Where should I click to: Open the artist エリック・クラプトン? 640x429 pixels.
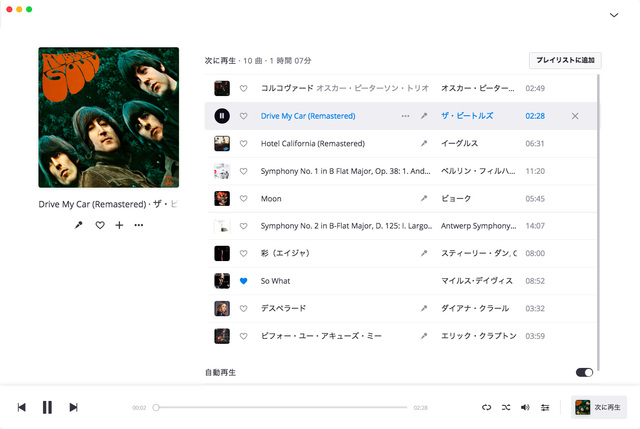[x=478, y=336]
